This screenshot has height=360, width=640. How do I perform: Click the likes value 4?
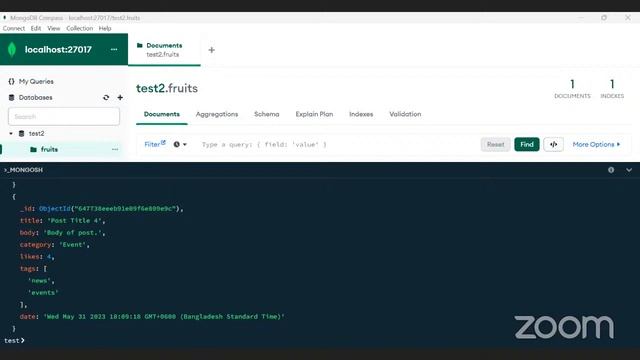tap(49, 257)
